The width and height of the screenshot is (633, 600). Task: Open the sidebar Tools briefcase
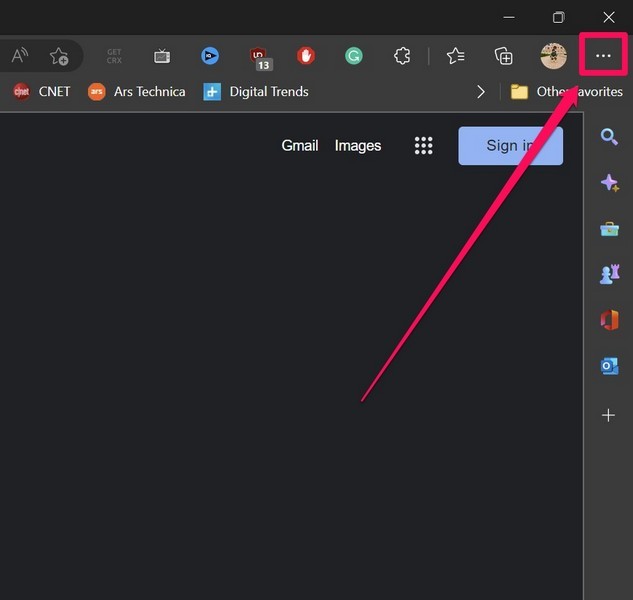point(609,229)
